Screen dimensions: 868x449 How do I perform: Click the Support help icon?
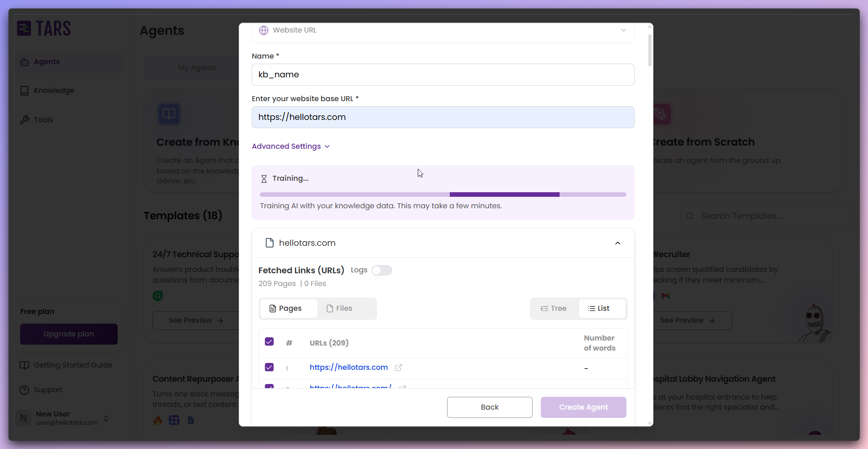point(24,389)
